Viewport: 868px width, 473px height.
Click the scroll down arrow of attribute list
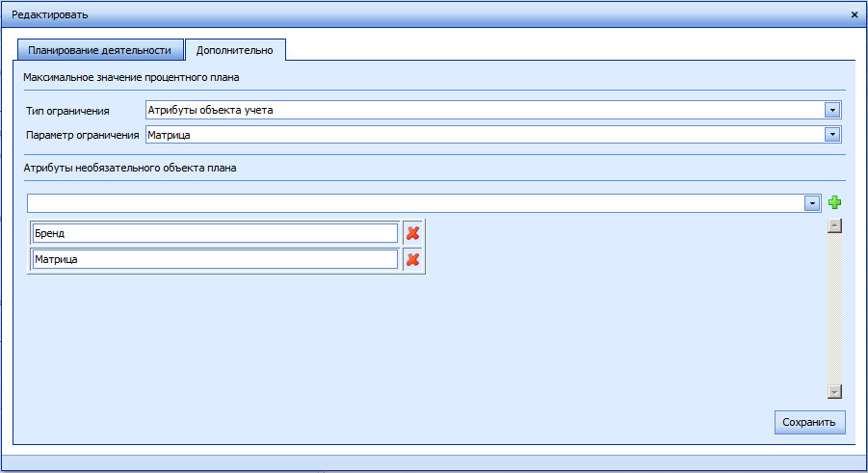coord(835,391)
